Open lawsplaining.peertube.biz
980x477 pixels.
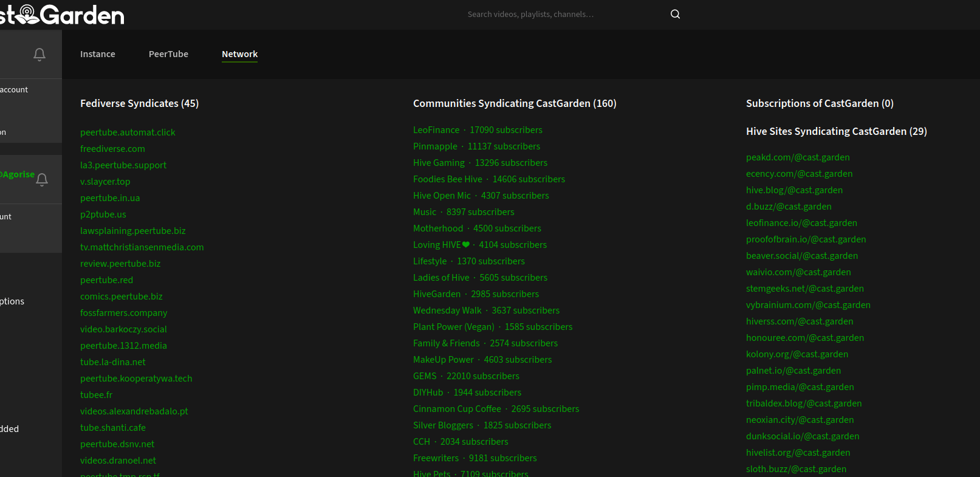coord(133,231)
